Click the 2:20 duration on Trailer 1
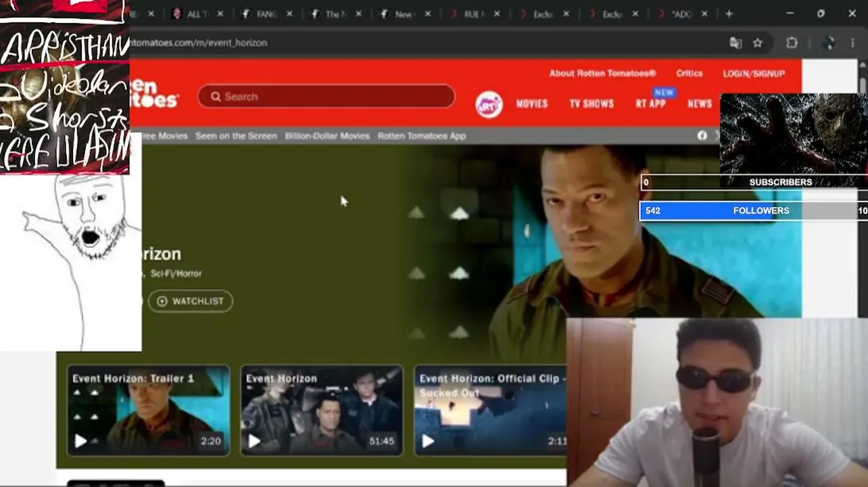 [x=211, y=441]
